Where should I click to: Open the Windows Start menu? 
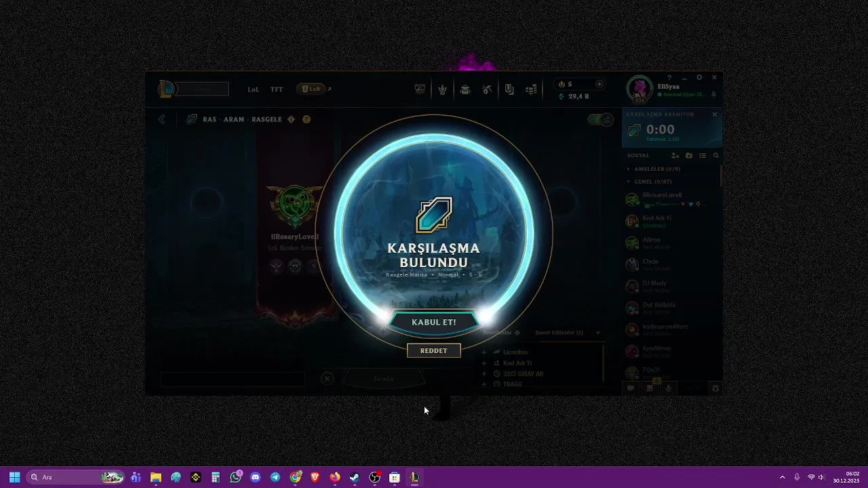point(14,477)
